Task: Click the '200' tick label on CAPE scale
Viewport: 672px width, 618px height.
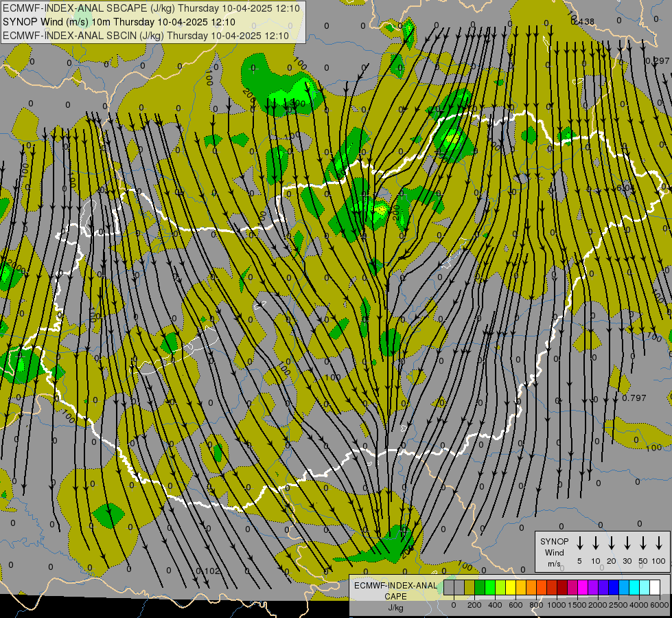Action: click(474, 605)
